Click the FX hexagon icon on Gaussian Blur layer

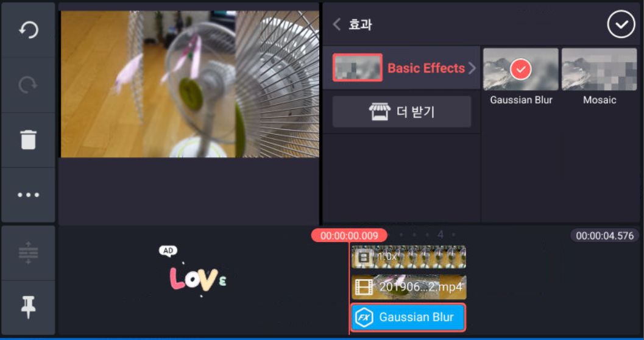tap(364, 317)
